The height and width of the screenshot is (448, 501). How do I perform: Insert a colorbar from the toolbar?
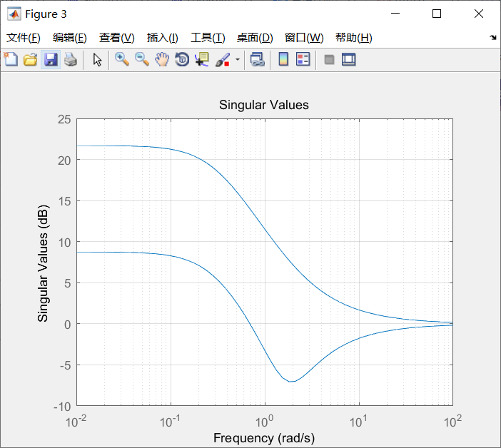283,60
